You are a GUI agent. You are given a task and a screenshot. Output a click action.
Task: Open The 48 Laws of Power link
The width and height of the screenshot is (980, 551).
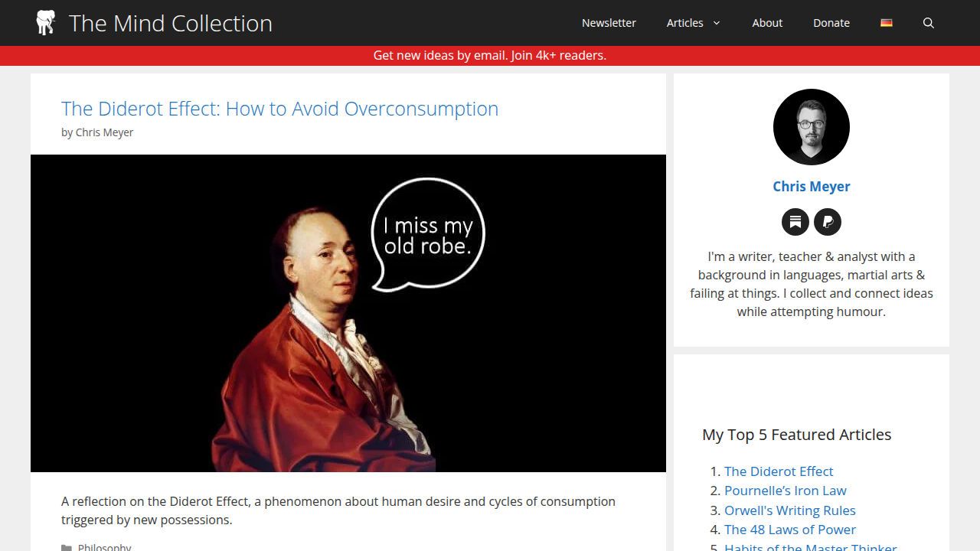click(790, 530)
